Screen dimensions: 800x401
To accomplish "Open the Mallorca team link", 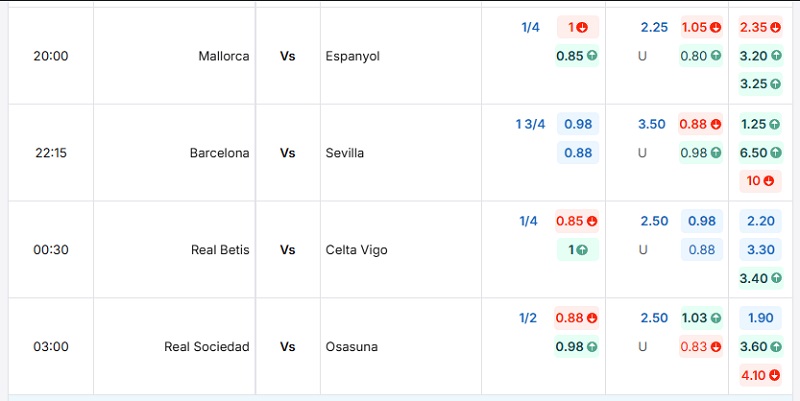I will tap(224, 56).
